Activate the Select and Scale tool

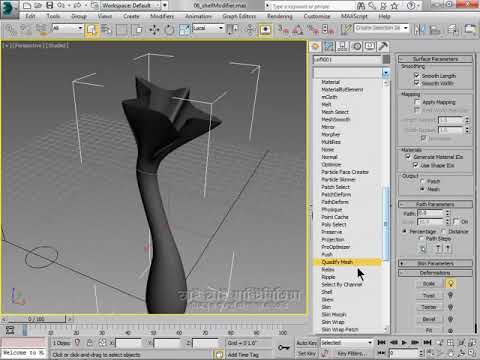184,30
